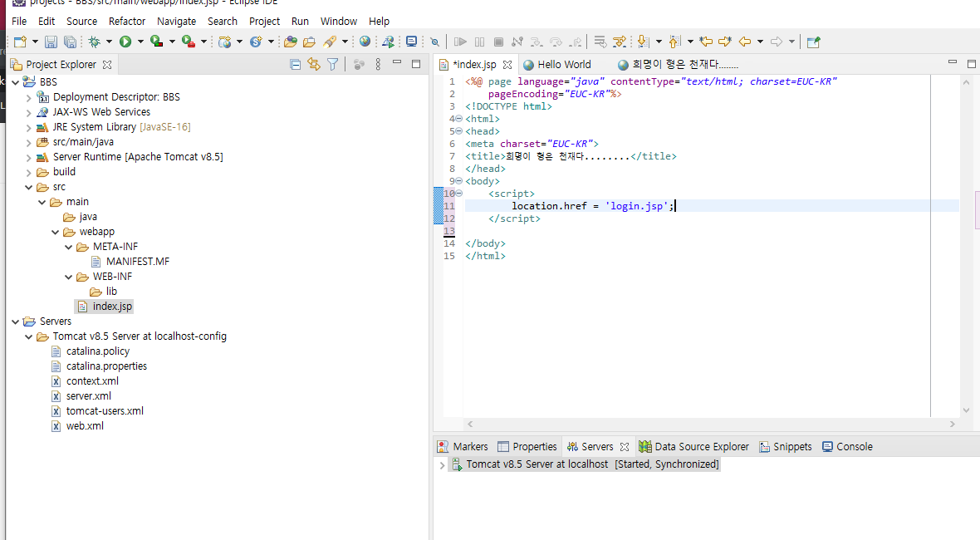980x540 pixels.
Task: Open the File menu
Action: click(x=19, y=22)
